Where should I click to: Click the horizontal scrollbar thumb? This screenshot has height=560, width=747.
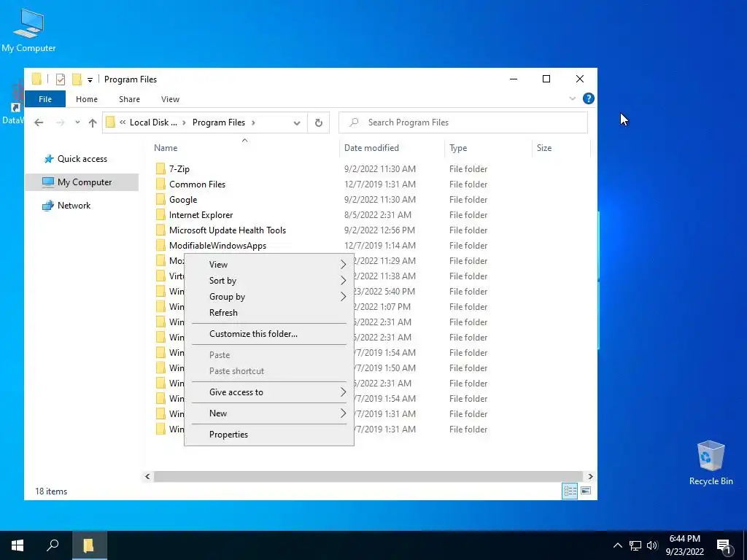click(x=368, y=477)
